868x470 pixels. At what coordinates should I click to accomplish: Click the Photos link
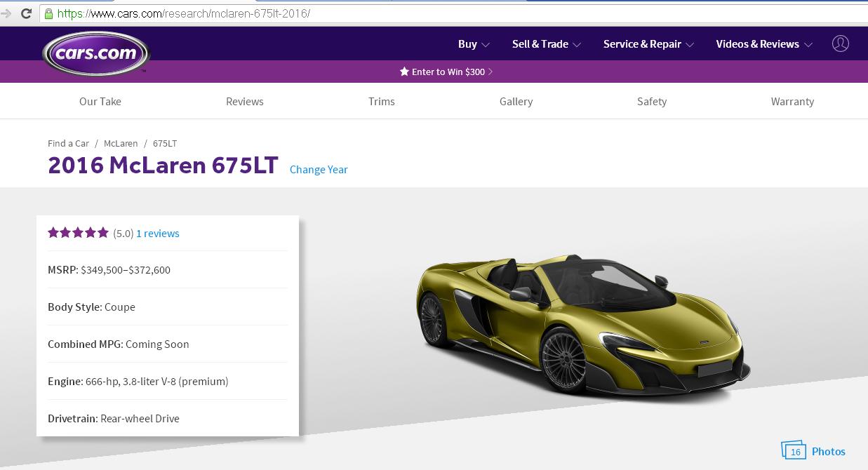829,452
